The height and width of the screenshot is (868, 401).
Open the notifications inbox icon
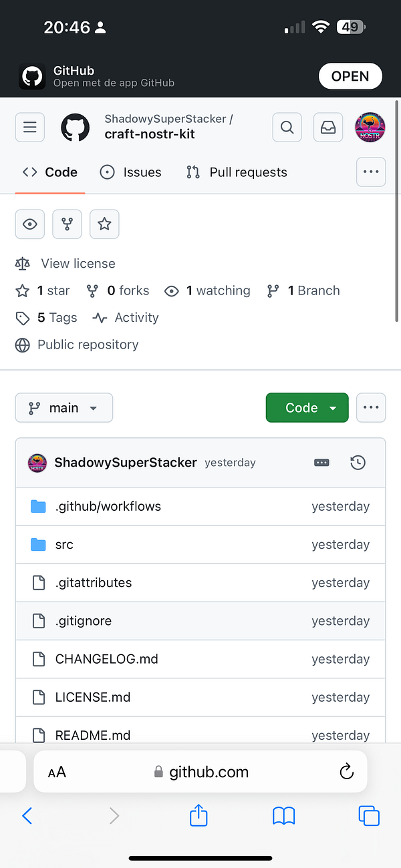tap(328, 127)
